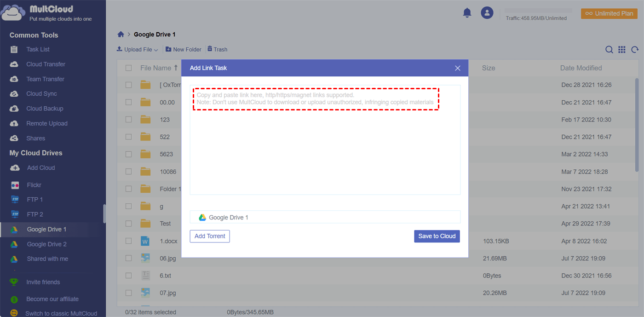This screenshot has width=644, height=317.
Task: Refresh the file list
Action: point(635,50)
